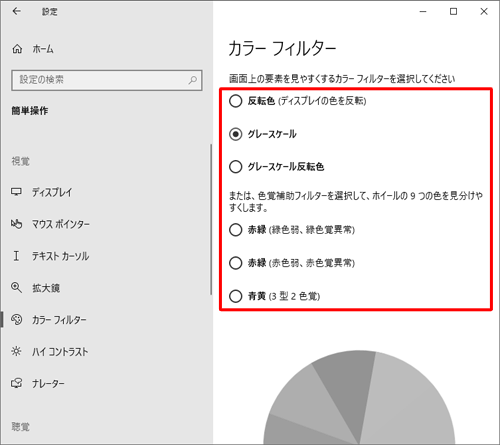Viewport: 500px width, 445px height.
Task: Click the カラー フィルター palette icon
Action: point(16,319)
